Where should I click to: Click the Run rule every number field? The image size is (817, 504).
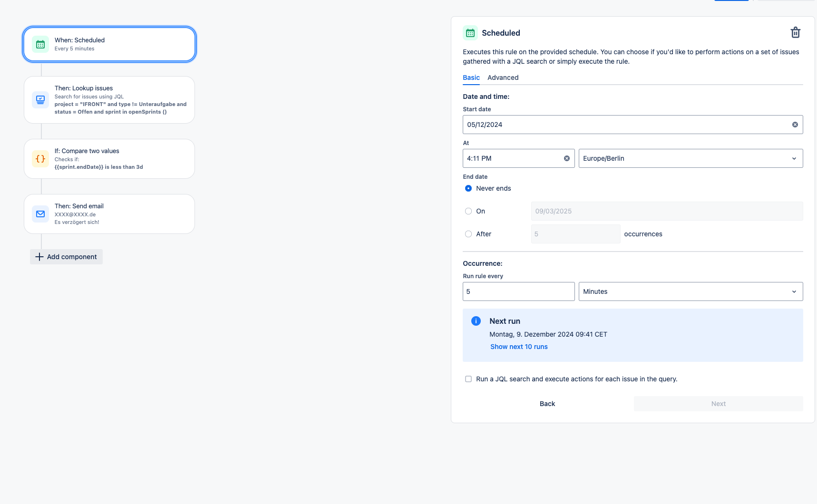click(x=519, y=291)
